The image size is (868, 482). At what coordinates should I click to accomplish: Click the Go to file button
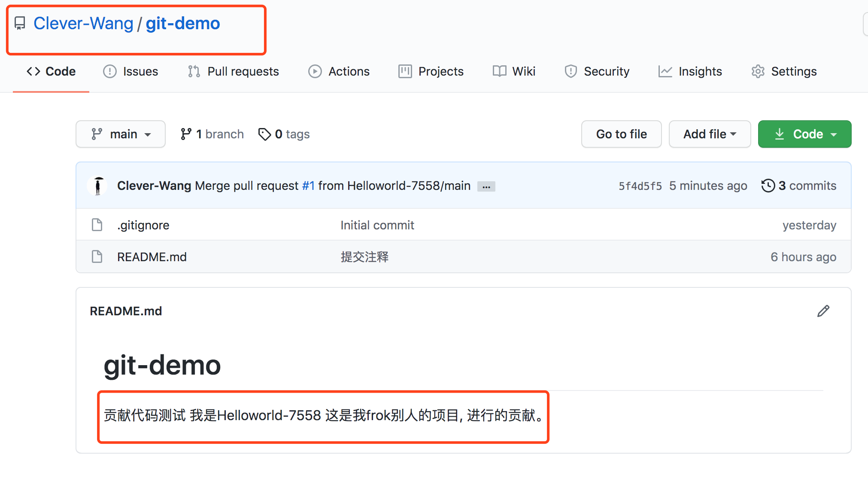[621, 134]
